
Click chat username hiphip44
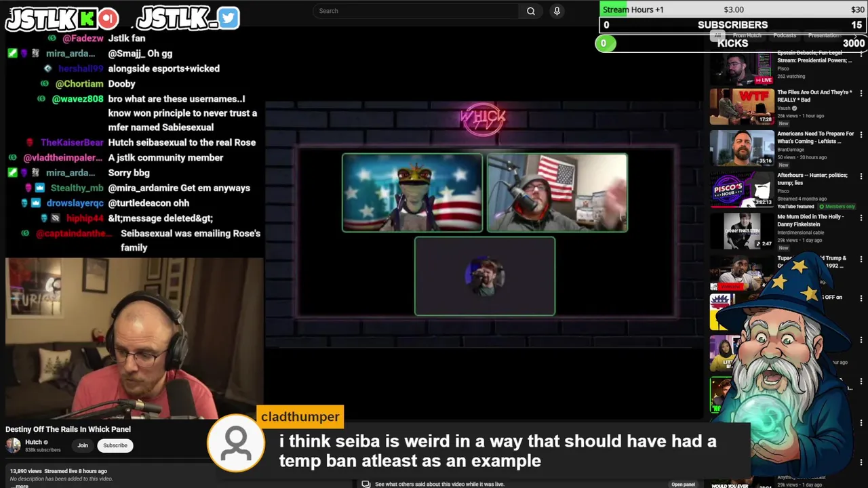85,218
